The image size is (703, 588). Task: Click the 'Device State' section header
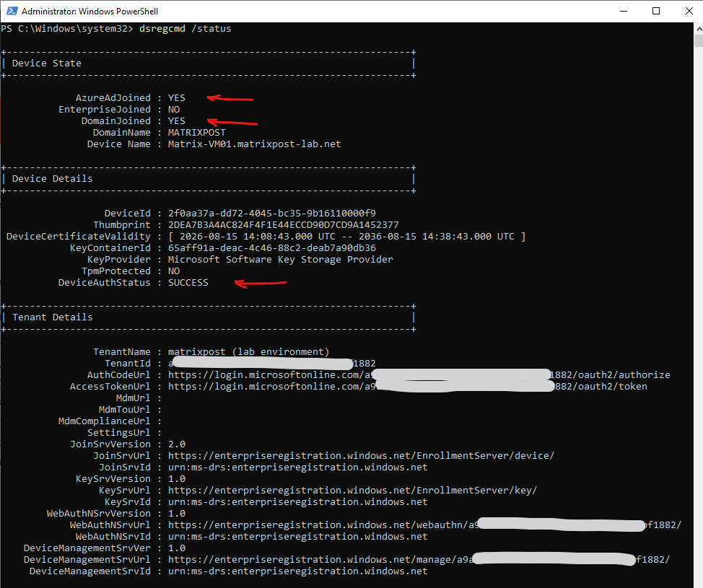coord(47,63)
